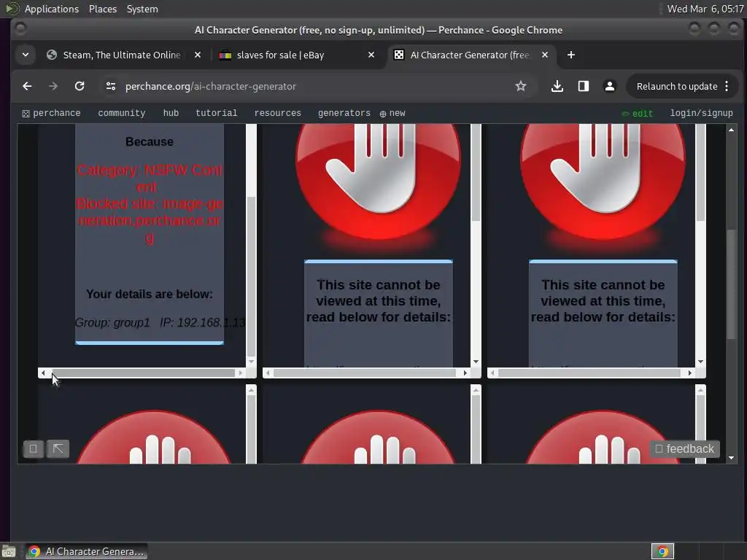747x560 pixels.
Task: Click first frame vertical scrollbar down arrow
Action: (x=251, y=362)
